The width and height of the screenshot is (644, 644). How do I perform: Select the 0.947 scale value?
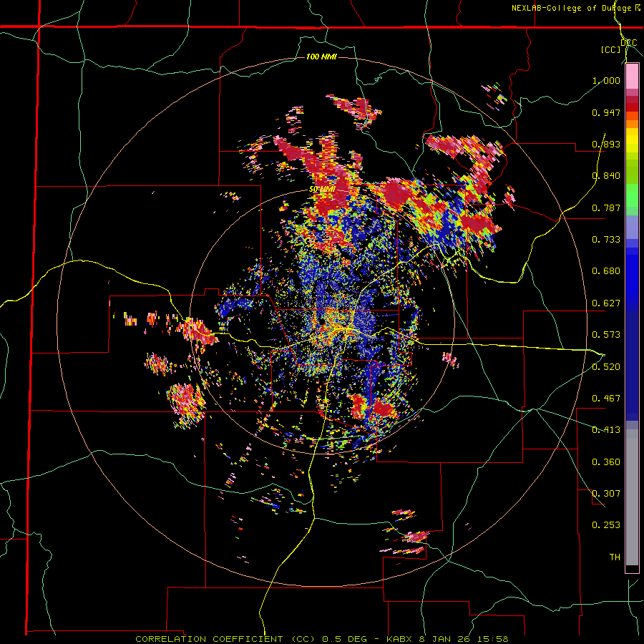[606, 112]
